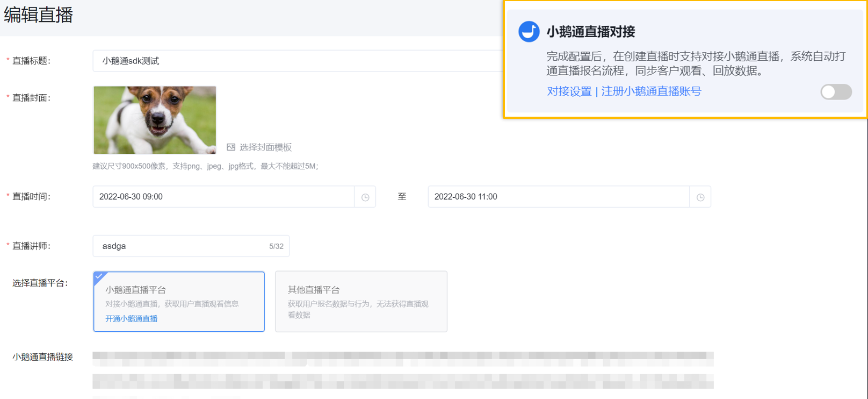
Task: Select the 其他直播平台 option card
Action: [x=361, y=302]
